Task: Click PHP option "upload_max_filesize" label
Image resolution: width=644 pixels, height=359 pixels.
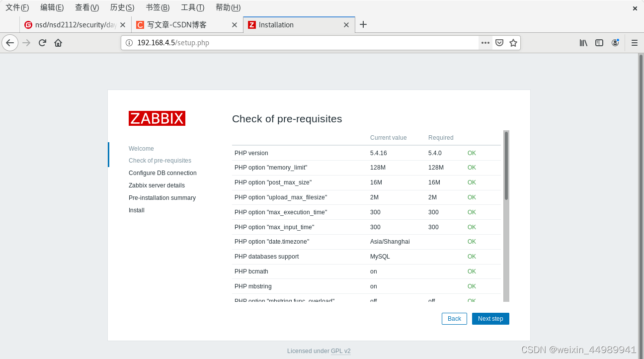Action: click(281, 197)
